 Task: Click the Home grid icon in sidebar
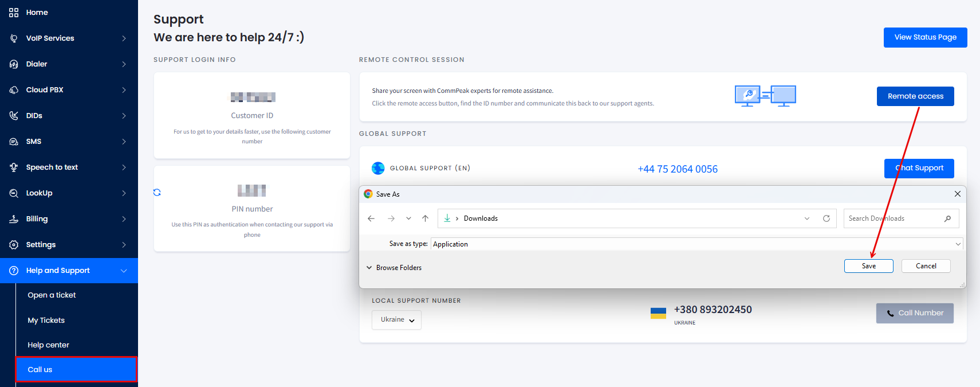pos(14,13)
